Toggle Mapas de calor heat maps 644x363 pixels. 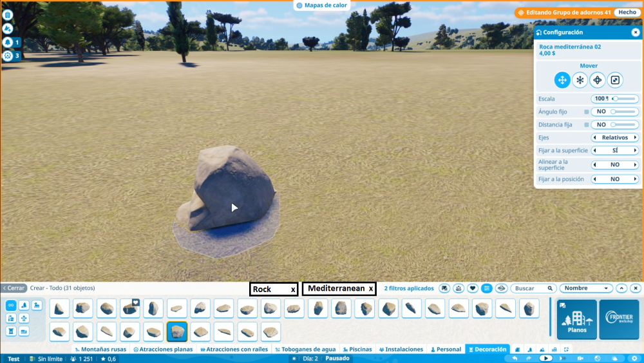(322, 5)
